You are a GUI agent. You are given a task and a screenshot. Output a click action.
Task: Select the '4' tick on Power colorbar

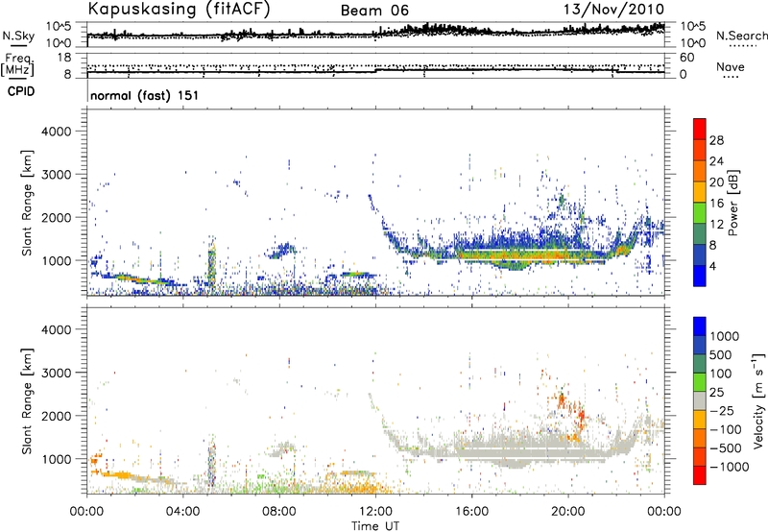point(713,267)
